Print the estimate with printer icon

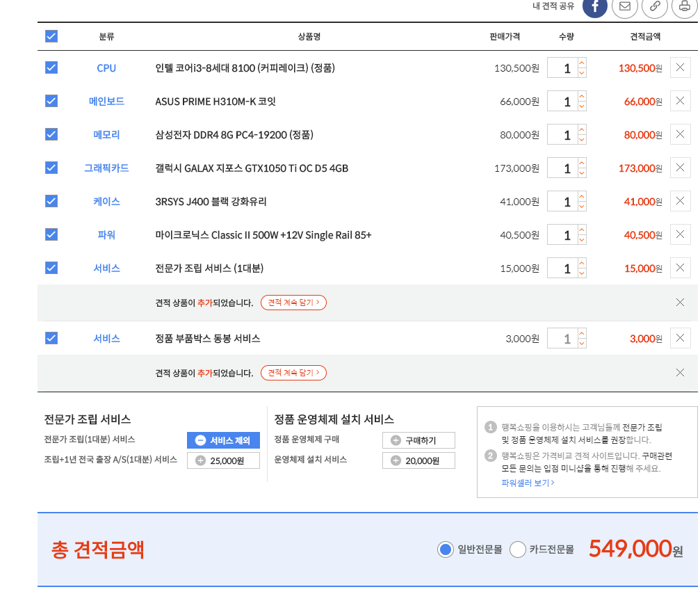(x=685, y=6)
